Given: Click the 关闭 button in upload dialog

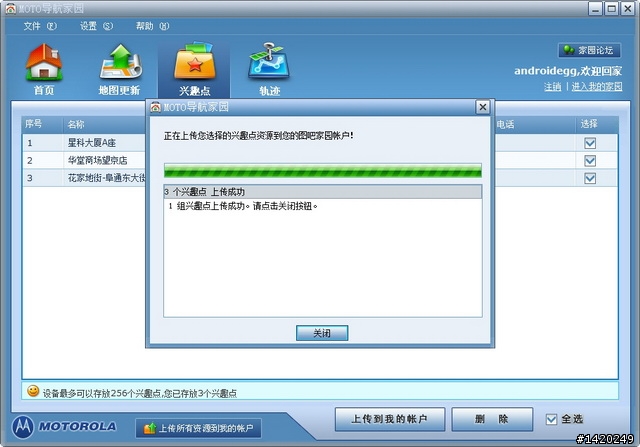Looking at the screenshot, I should point(322,333).
